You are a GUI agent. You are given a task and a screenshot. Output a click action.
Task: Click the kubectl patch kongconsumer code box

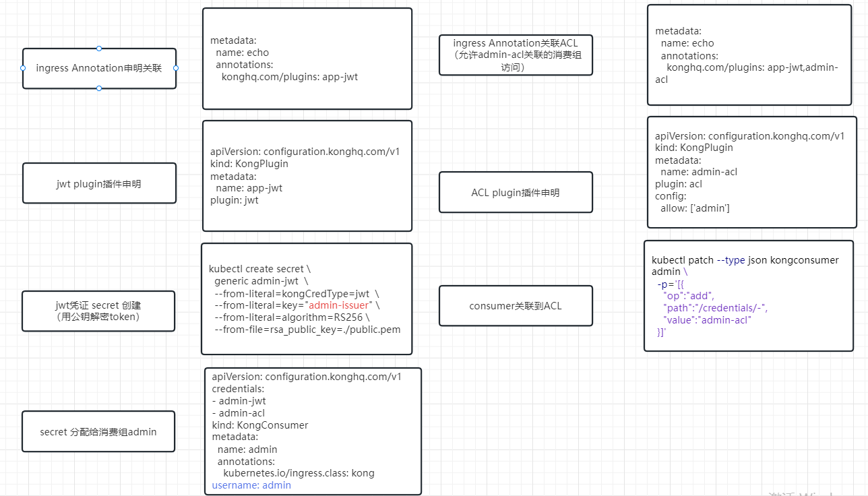748,297
